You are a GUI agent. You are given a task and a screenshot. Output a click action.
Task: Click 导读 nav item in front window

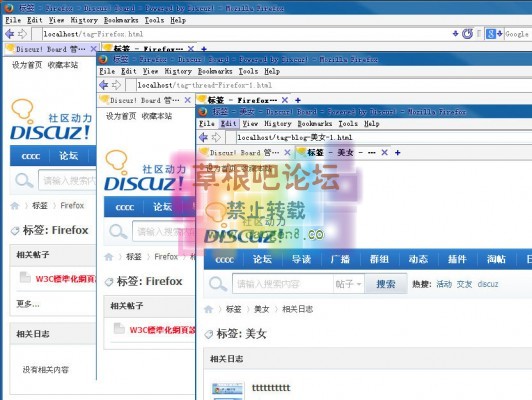[x=301, y=259]
